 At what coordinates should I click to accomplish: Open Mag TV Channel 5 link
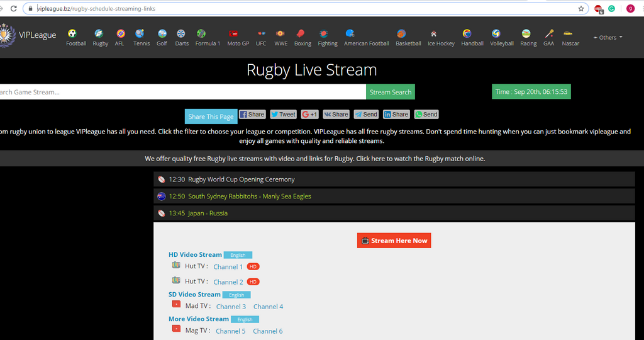coord(230,331)
